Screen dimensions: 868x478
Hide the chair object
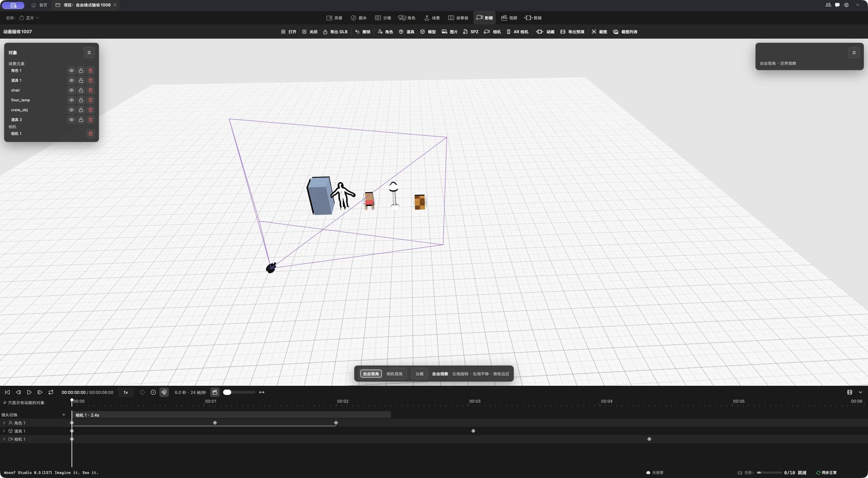click(72, 90)
